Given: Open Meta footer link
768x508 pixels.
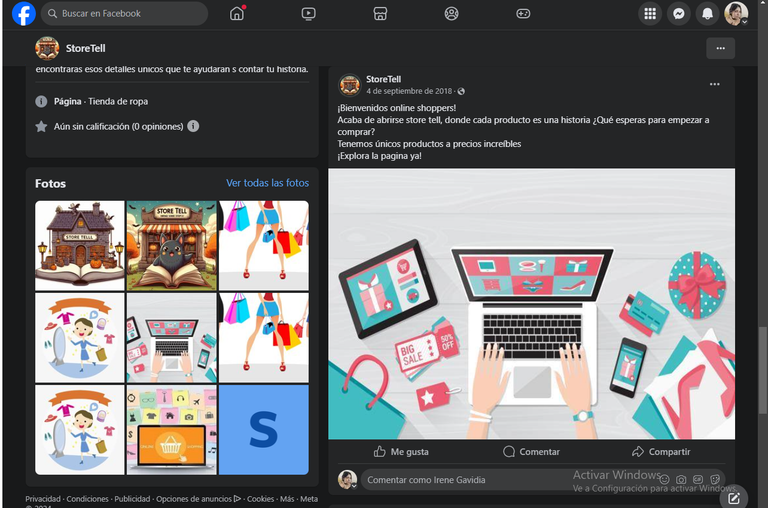Looking at the screenshot, I should [309, 499].
